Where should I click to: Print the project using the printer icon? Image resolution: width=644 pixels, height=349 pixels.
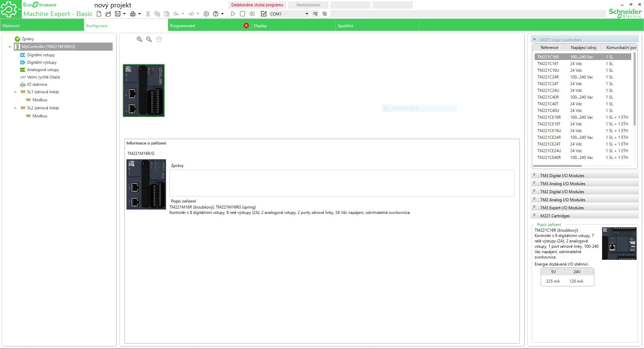point(133,14)
